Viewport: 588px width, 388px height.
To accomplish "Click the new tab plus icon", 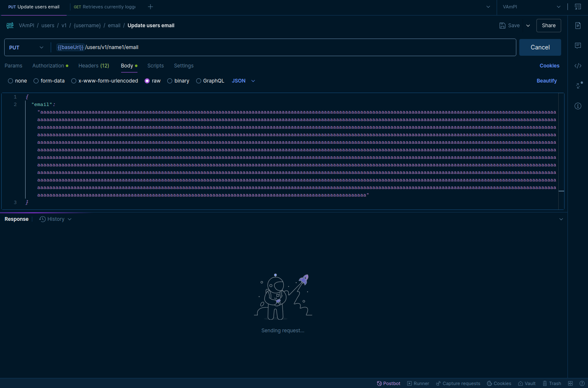I will click(150, 7).
